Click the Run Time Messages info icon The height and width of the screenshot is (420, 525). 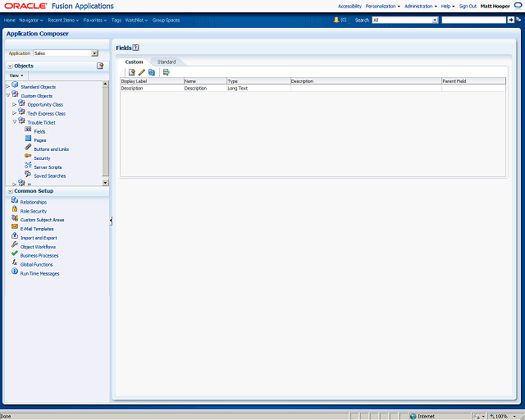pyautogui.click(x=15, y=272)
